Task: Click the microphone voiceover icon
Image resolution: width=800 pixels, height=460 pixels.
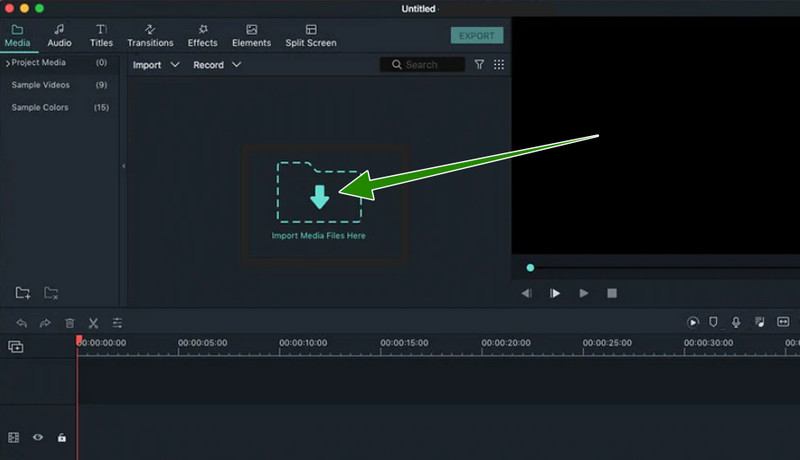Action: tap(736, 322)
